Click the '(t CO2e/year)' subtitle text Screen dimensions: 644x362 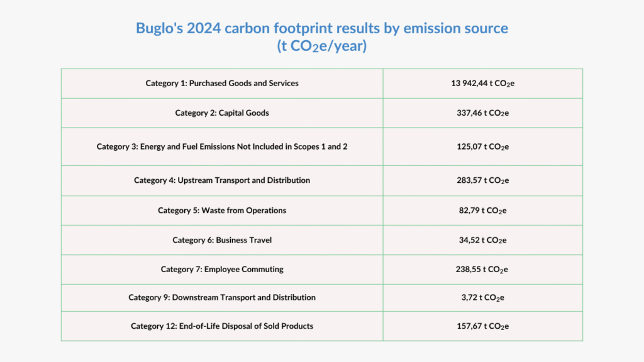pos(321,47)
